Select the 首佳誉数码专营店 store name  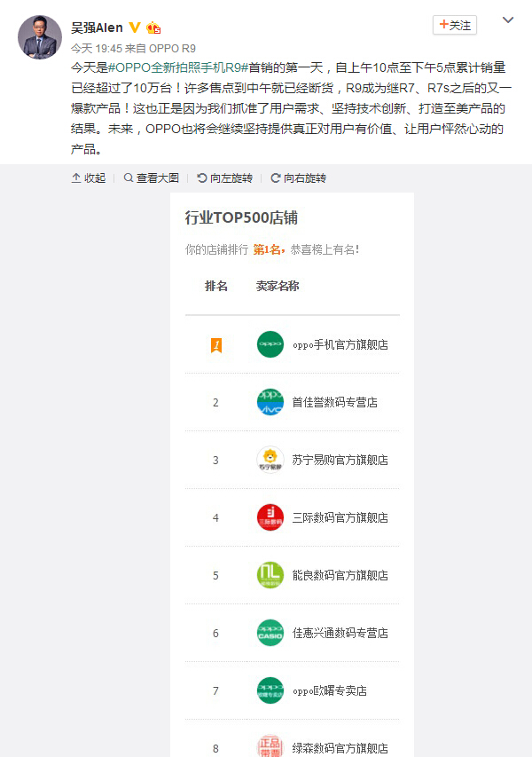335,402
